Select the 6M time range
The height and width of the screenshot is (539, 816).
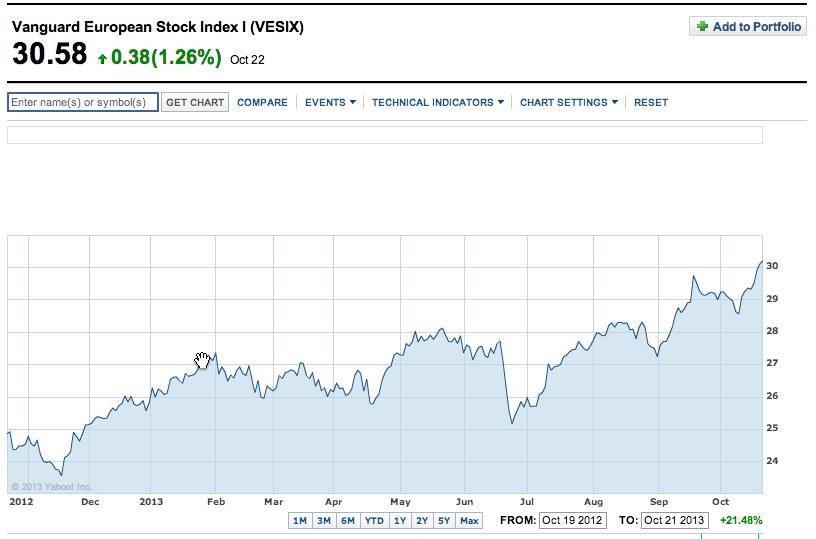348,520
